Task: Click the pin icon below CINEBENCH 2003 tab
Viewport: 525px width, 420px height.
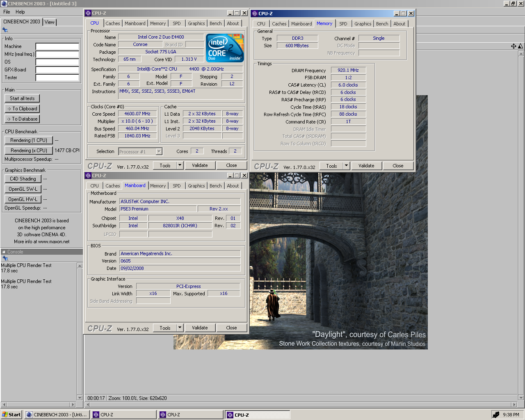Action: click(5, 30)
